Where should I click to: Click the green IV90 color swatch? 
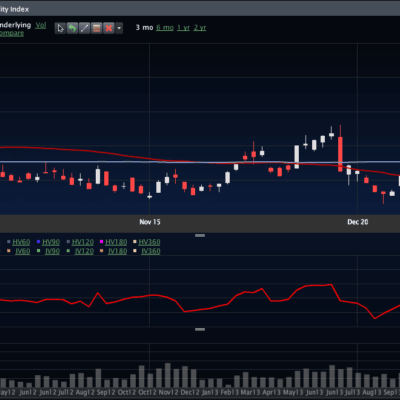39,251
